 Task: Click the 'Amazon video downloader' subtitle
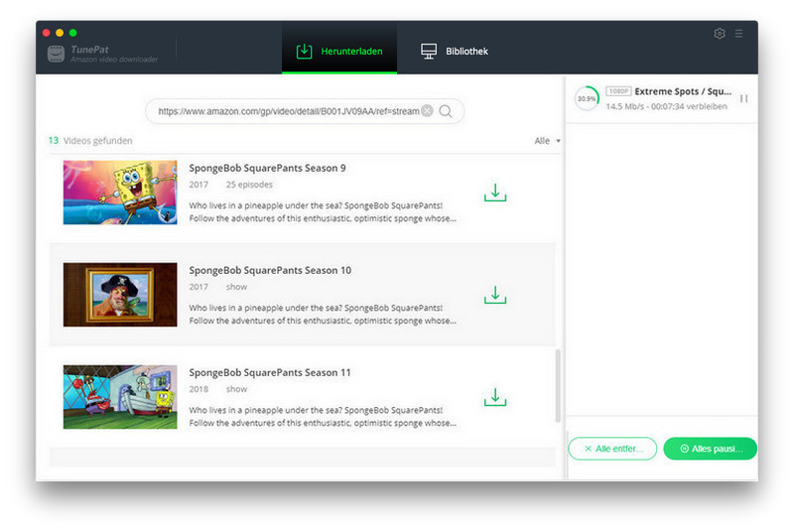pyautogui.click(x=114, y=60)
